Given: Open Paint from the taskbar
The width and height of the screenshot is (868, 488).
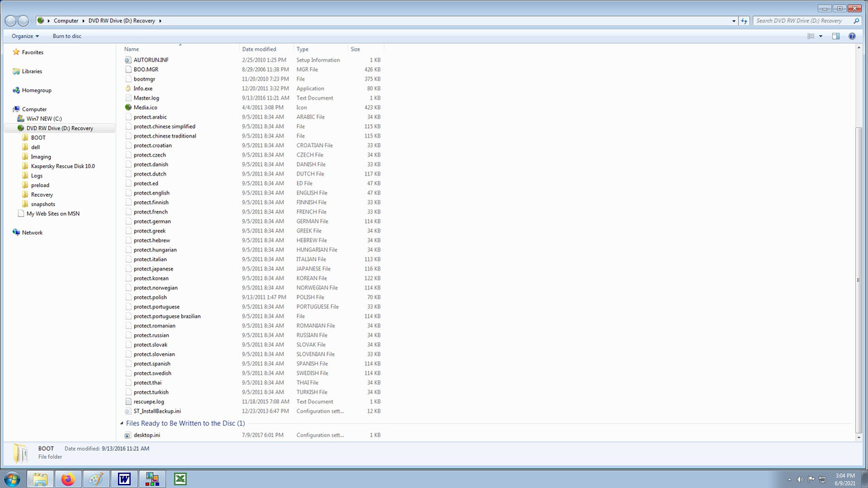Looking at the screenshot, I should pyautogui.click(x=96, y=479).
